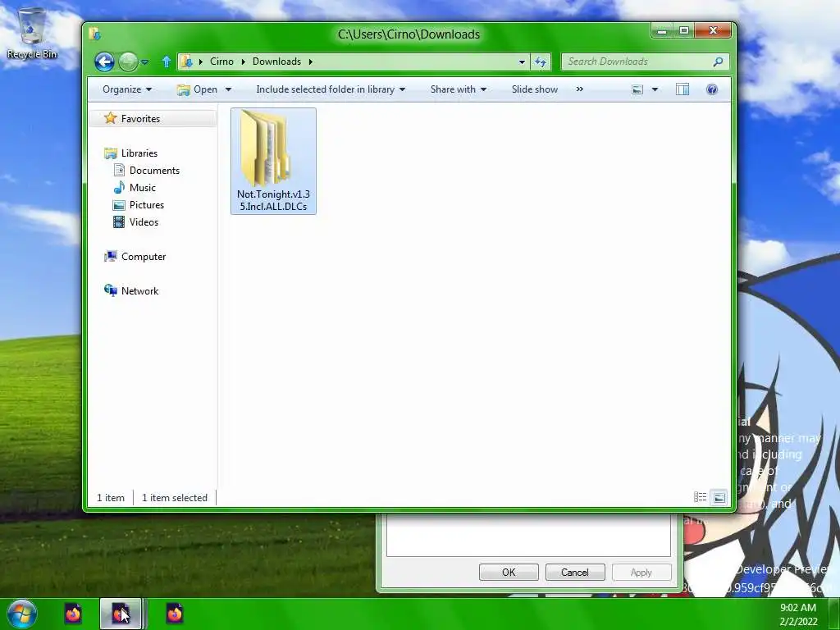The height and width of the screenshot is (630, 840).
Task: Open Explorer help
Action: tap(712, 89)
